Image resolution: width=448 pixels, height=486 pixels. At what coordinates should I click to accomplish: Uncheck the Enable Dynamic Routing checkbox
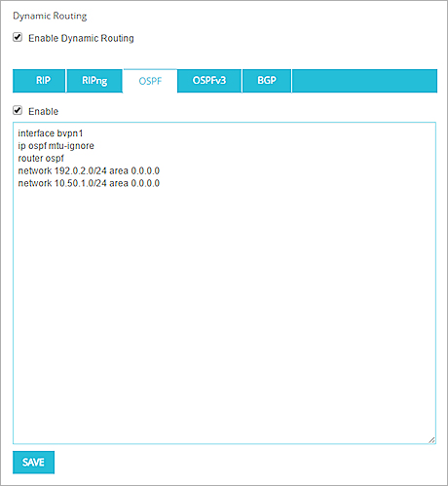coord(18,37)
